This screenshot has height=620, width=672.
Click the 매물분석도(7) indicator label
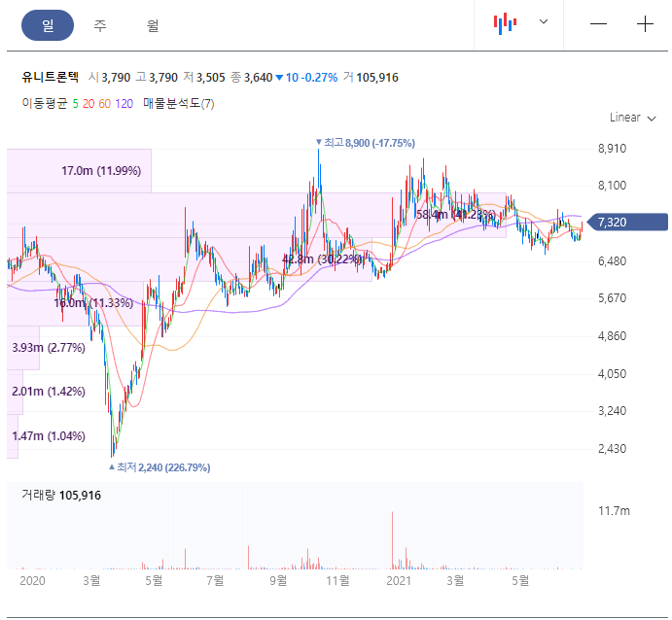click(179, 104)
